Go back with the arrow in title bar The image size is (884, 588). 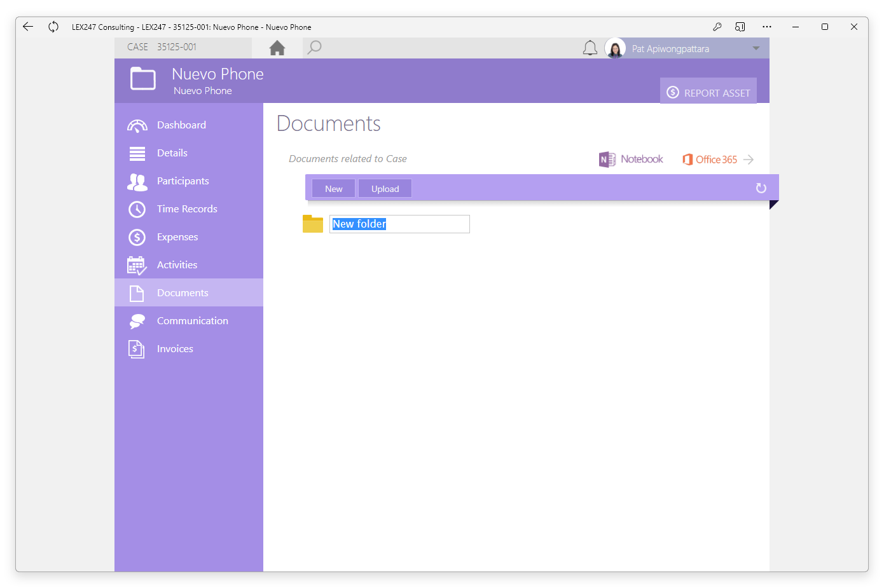click(x=28, y=27)
